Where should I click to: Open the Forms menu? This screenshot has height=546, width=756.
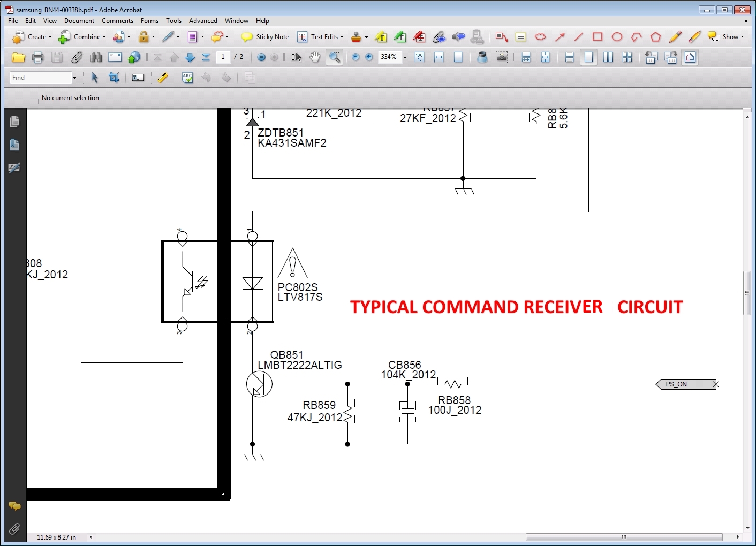149,21
